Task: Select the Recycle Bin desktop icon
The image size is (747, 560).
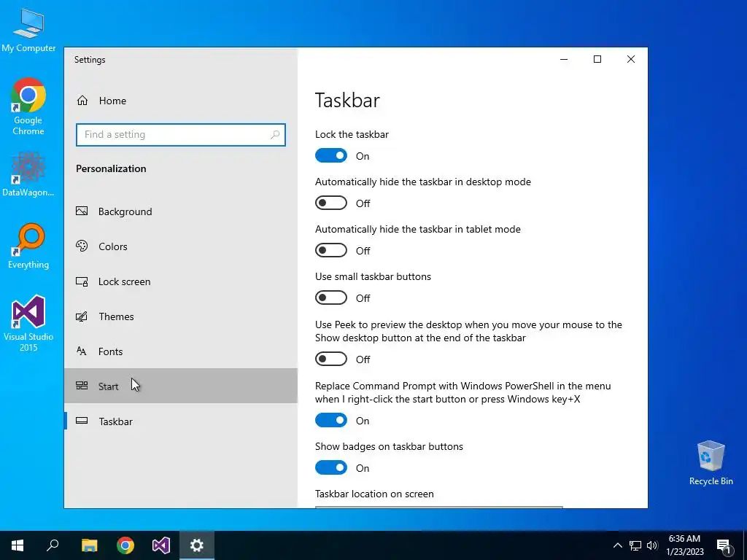Action: pyautogui.click(x=711, y=463)
